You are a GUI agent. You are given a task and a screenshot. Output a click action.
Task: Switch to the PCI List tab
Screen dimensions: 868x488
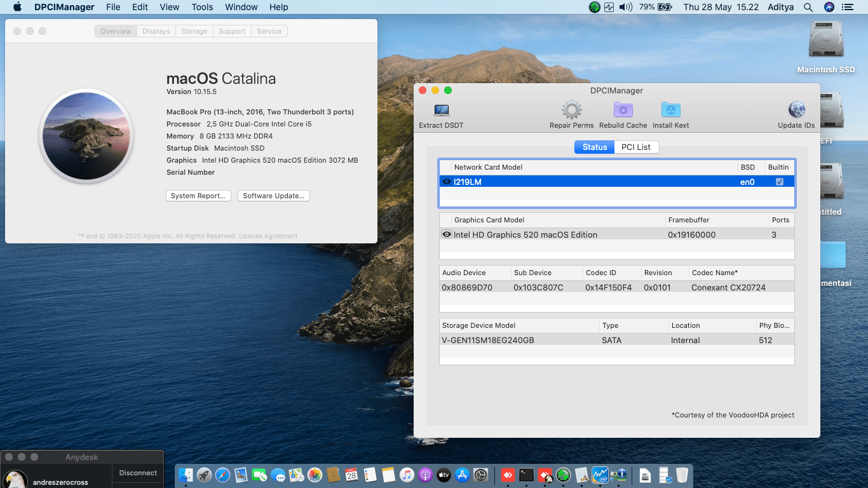[636, 147]
